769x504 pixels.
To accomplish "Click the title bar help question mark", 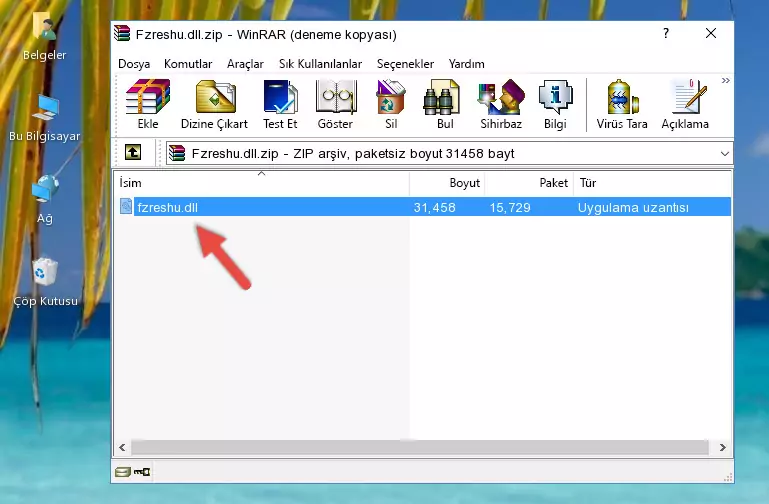I will coord(666,33).
